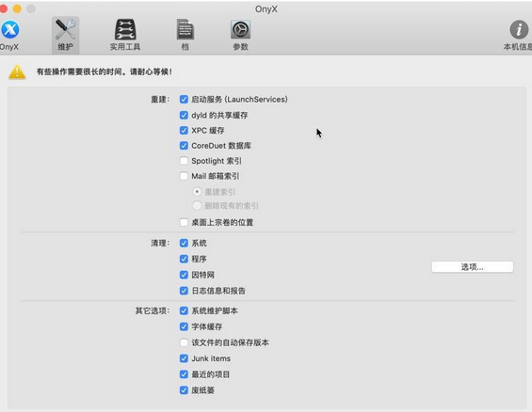Open the OnyX home toolbar icon
This screenshot has width=532, height=412.
point(9,30)
